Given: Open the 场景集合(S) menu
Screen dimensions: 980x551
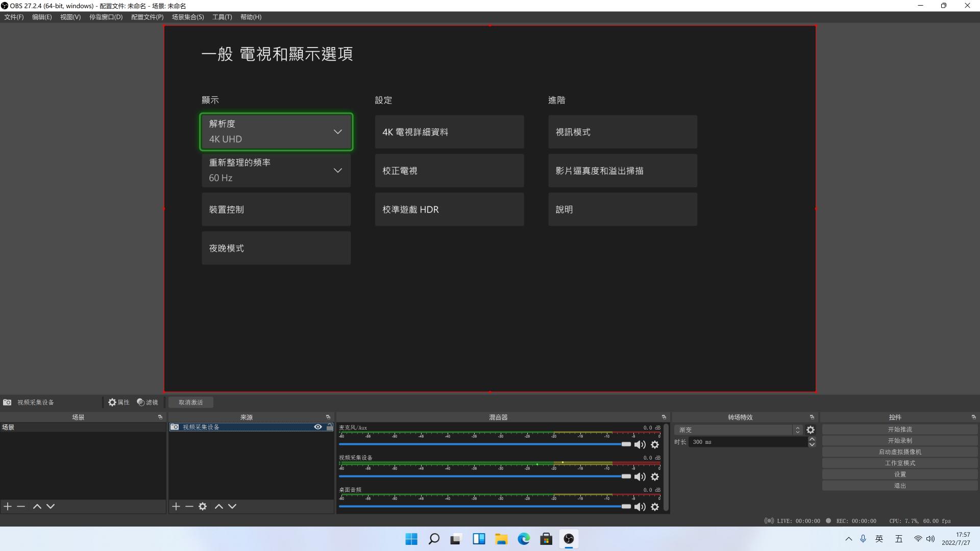Looking at the screenshot, I should tap(188, 17).
